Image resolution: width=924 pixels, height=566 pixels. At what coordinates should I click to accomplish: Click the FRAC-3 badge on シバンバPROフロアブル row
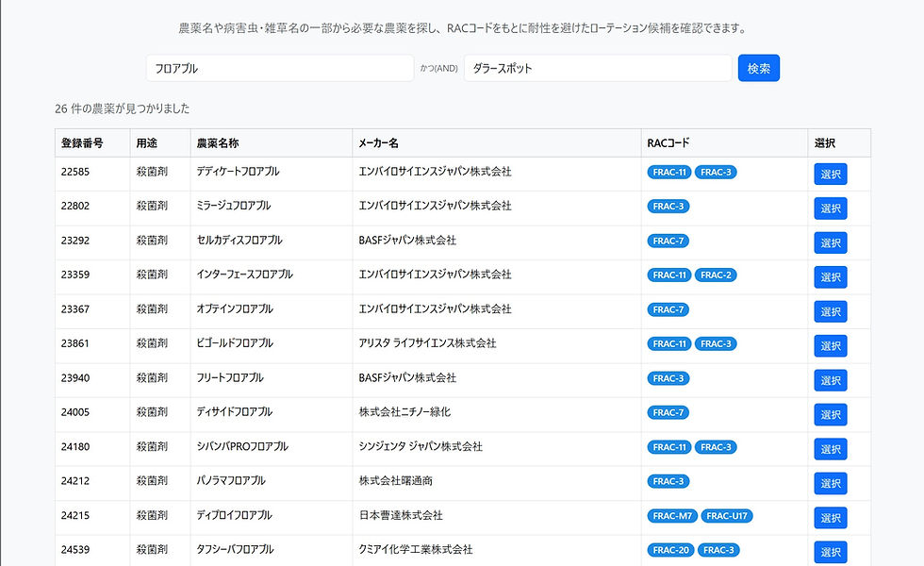718,446
